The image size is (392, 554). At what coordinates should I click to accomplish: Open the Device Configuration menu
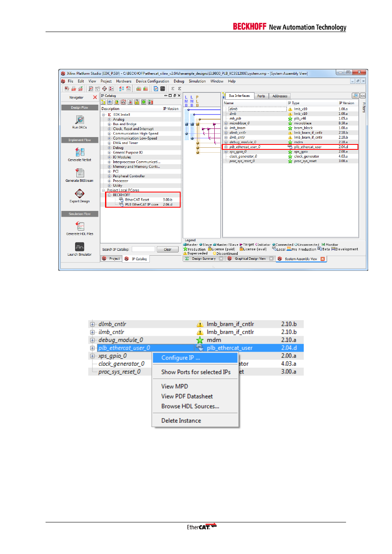152,81
